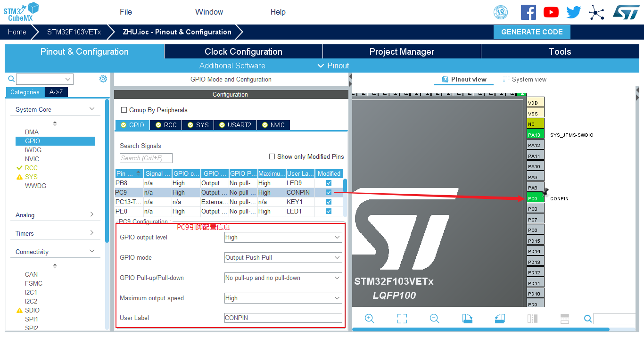Toggle the vertical split view icon
Screen dimensions: 644x337
(x=532, y=319)
